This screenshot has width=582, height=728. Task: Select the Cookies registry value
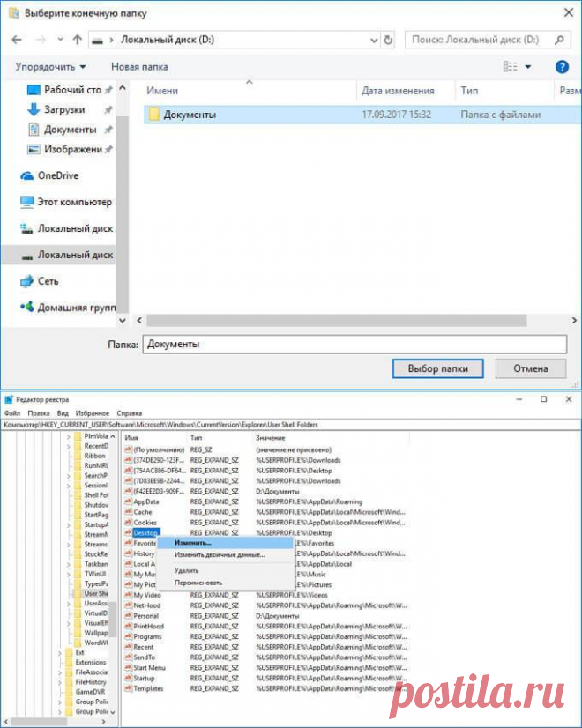coord(145,523)
